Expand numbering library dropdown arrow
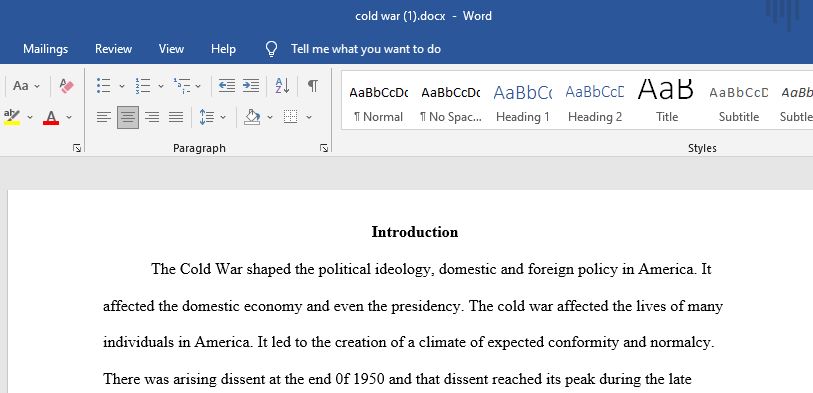Image resolution: width=813 pixels, height=393 pixels. point(161,86)
